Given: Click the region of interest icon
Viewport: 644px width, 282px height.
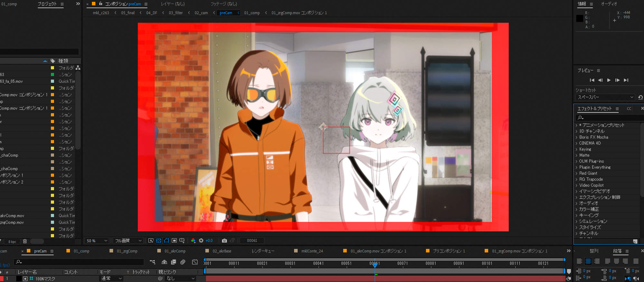Looking at the screenshot, I should click(174, 240).
